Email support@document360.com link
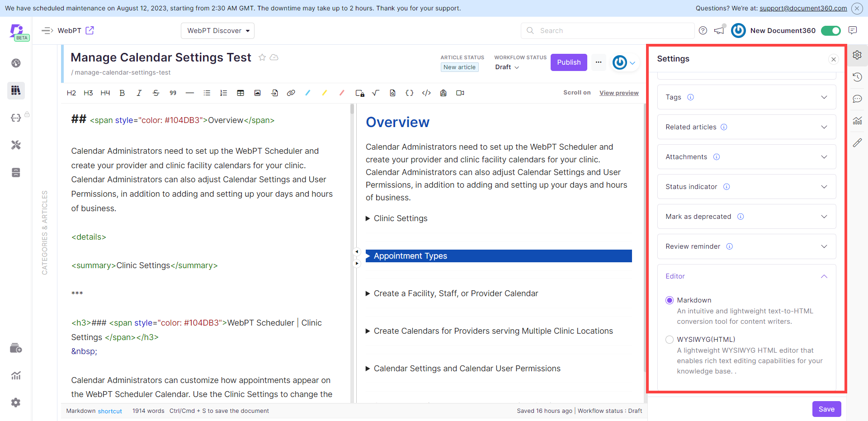The height and width of the screenshot is (421, 868). [803, 8]
